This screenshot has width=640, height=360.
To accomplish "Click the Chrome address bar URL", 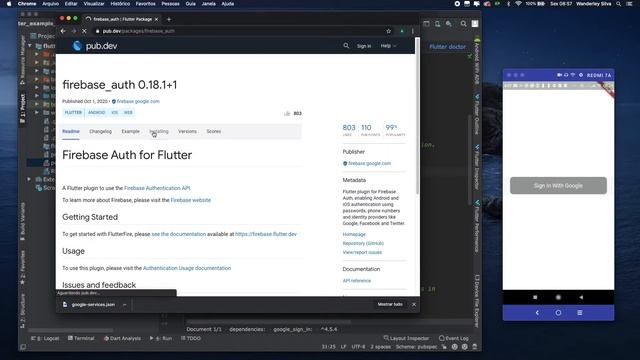I will click(x=139, y=31).
